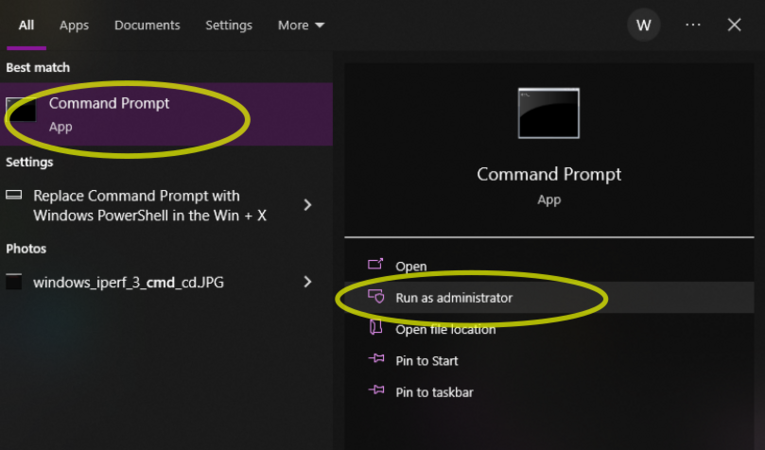
Task: Switch to the Apps tab
Action: [x=74, y=25]
